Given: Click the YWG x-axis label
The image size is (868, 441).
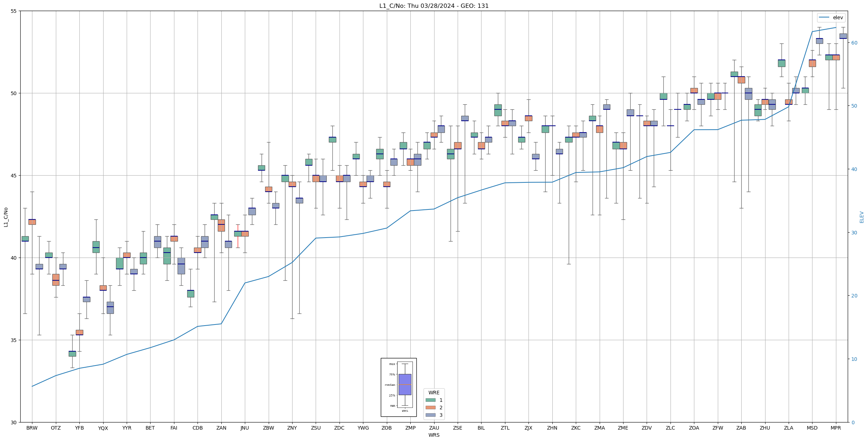Looking at the screenshot, I should (363, 428).
